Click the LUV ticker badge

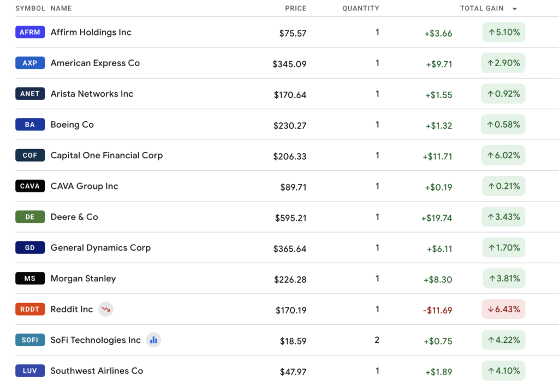coord(30,371)
